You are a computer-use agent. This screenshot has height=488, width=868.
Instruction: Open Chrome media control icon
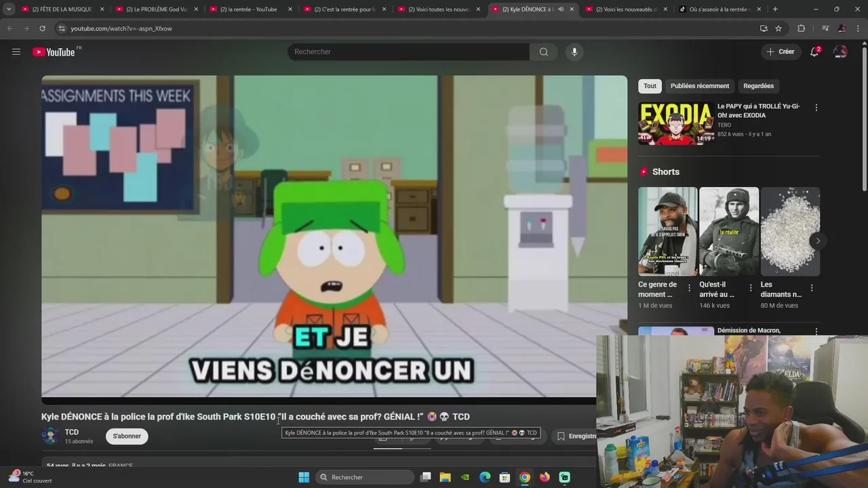pos(825,28)
